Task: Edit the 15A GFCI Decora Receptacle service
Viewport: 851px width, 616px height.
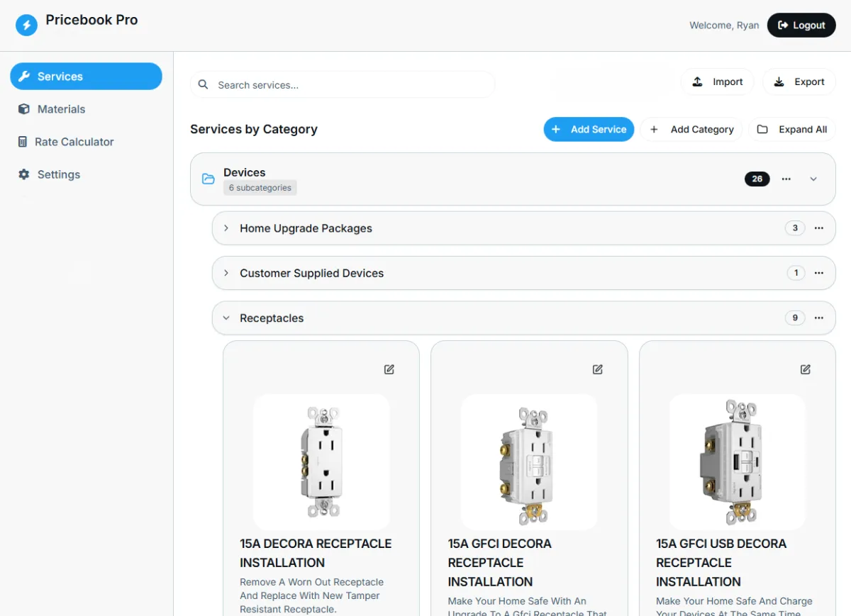Action: 598,369
